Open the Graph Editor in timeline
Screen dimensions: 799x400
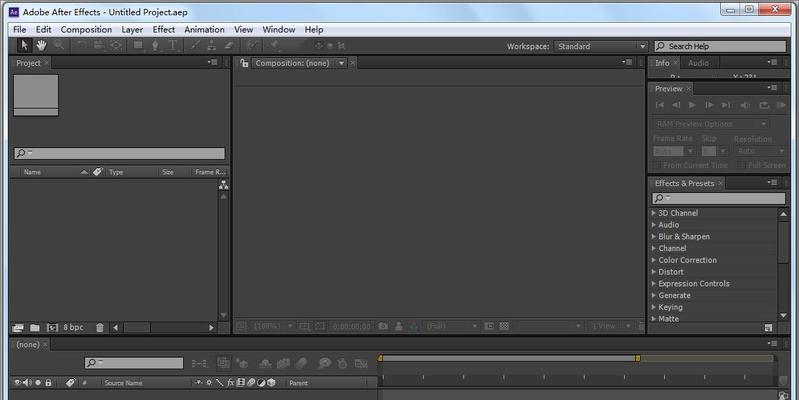(x=361, y=363)
